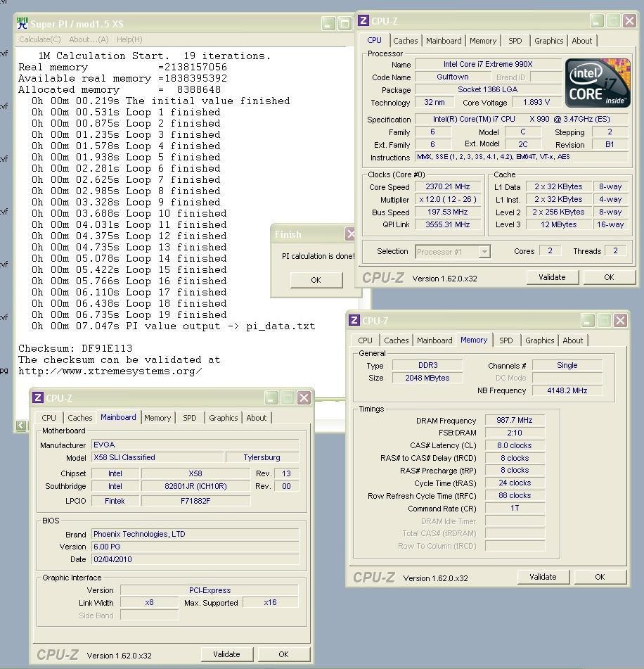
Task: Click the Model field X58 SLI Classified
Action: tap(157, 457)
